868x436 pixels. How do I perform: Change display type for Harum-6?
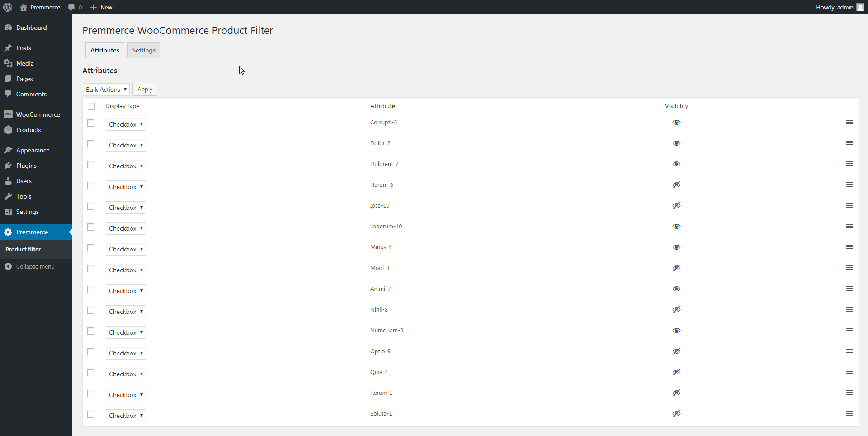[126, 187]
